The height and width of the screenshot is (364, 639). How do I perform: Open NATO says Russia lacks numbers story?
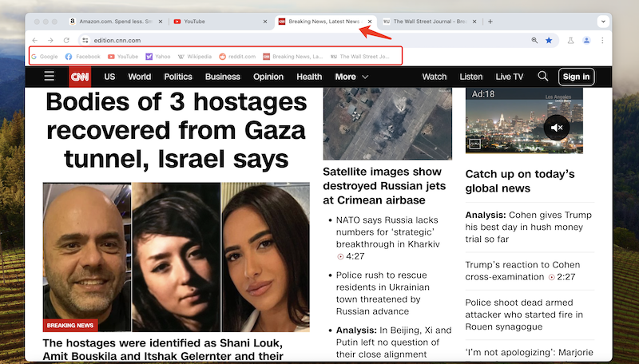pyautogui.click(x=387, y=238)
